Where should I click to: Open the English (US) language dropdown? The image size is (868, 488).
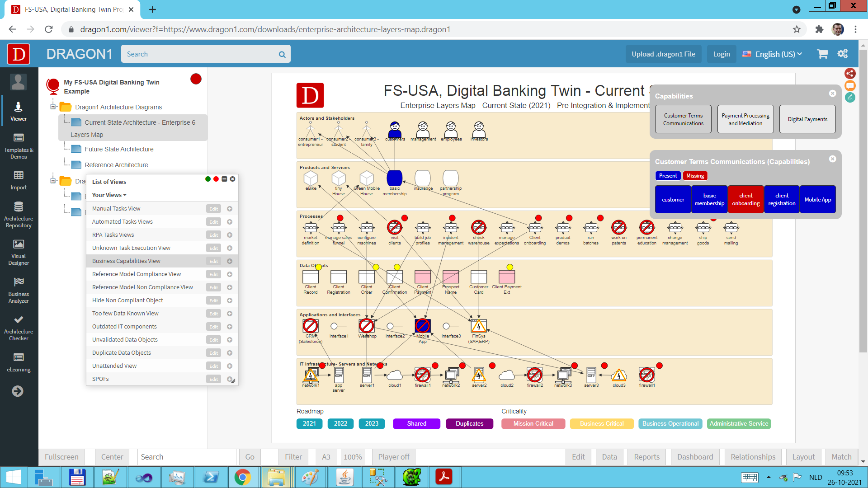tap(773, 54)
